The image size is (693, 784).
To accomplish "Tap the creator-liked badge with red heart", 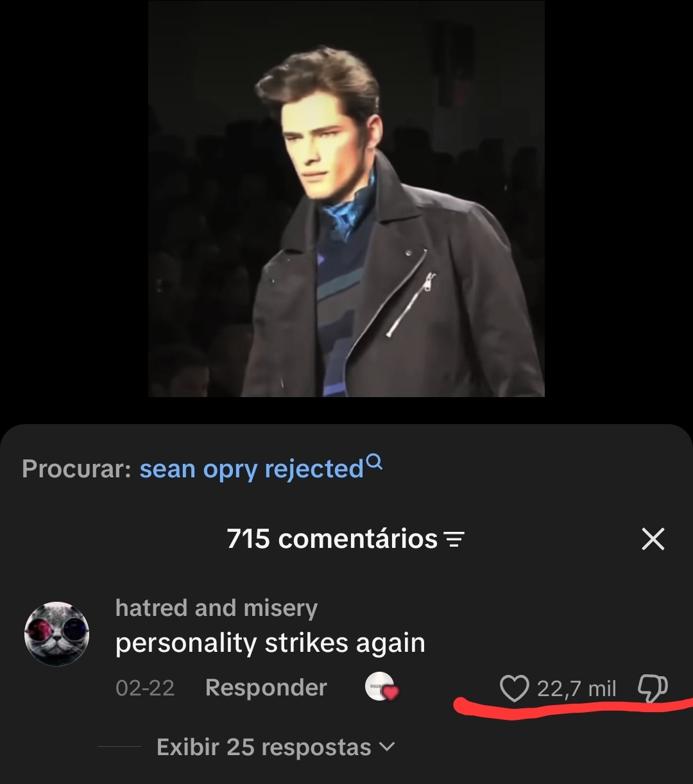I will tap(382, 687).
